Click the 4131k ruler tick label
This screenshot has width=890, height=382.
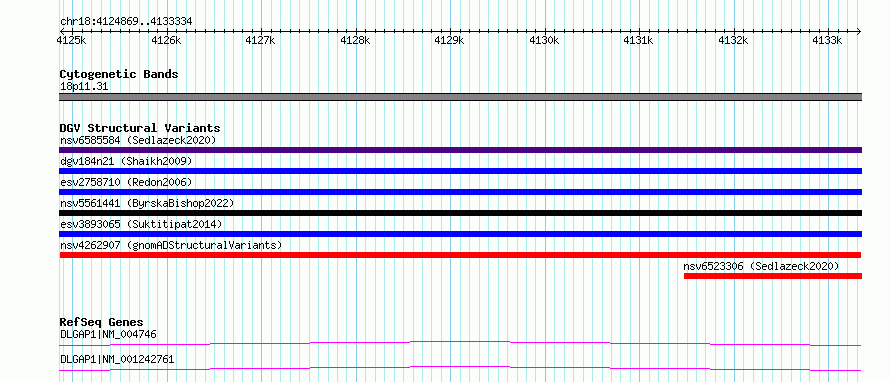pyautogui.click(x=639, y=41)
